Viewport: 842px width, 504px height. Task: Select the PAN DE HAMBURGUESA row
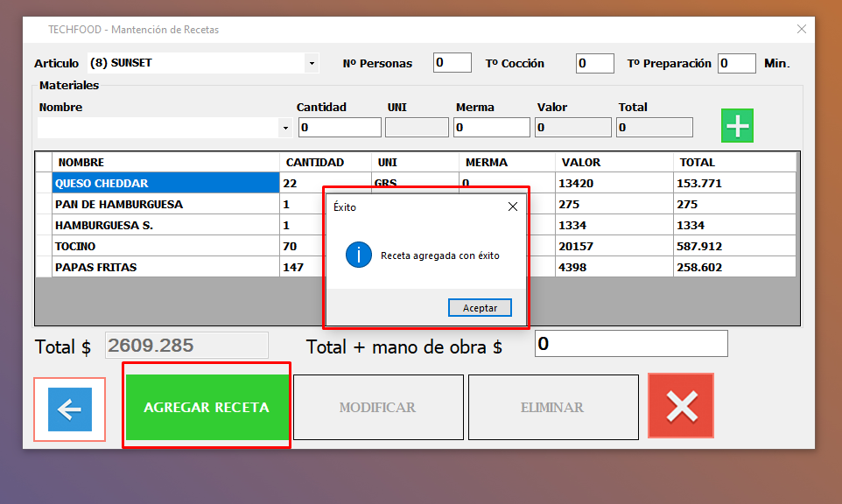tap(165, 205)
